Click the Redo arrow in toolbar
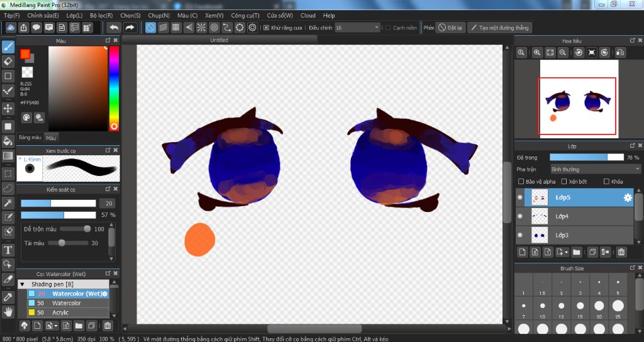The height and width of the screenshot is (342, 644). (x=130, y=28)
